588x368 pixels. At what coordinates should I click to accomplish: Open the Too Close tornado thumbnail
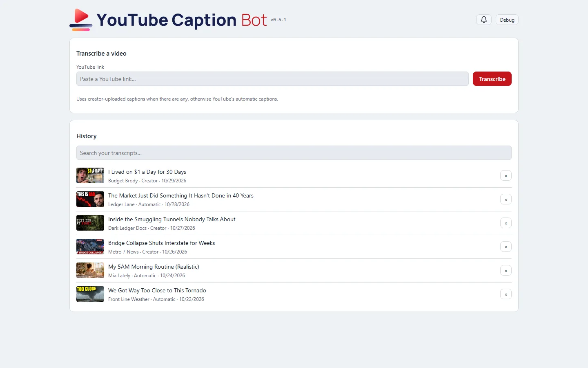click(90, 294)
